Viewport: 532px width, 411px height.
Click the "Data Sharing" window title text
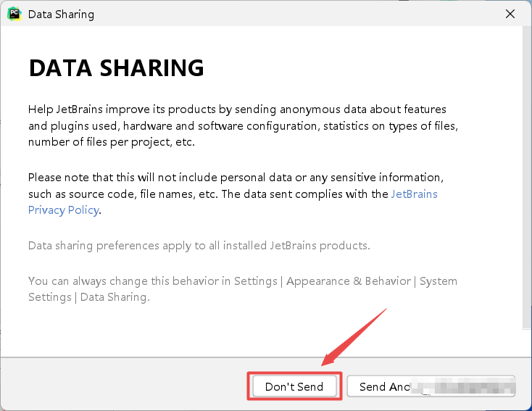click(60, 14)
